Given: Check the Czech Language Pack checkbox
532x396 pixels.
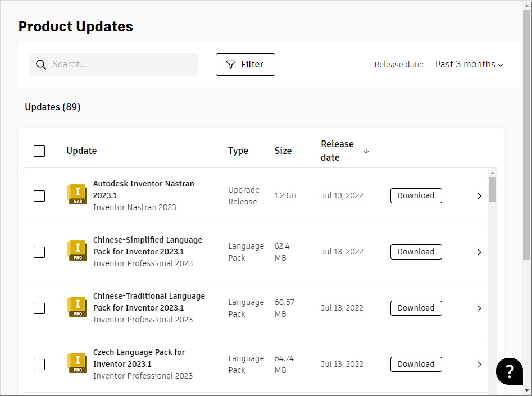Looking at the screenshot, I should [39, 365].
